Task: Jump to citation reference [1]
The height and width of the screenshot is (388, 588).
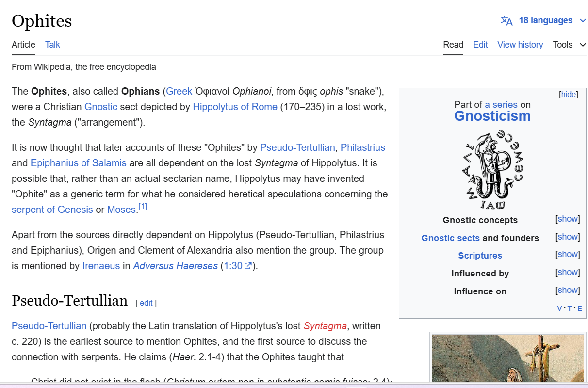Action: 143,207
